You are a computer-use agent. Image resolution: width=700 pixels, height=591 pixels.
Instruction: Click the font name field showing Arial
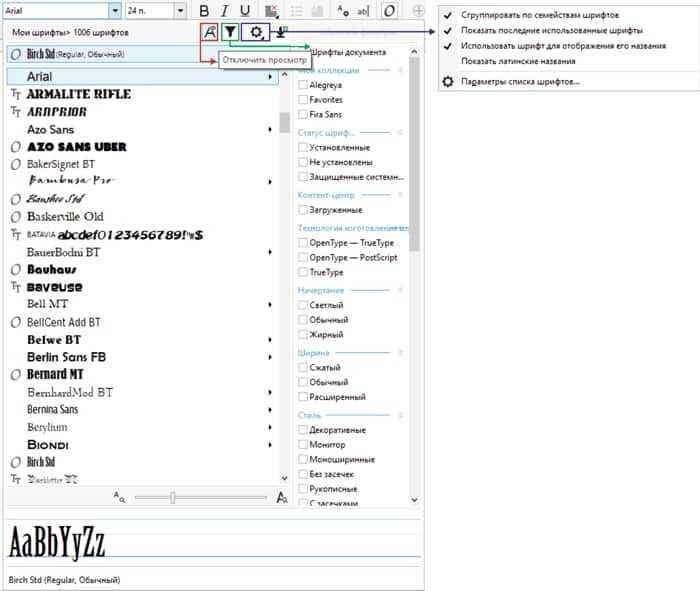(56, 11)
